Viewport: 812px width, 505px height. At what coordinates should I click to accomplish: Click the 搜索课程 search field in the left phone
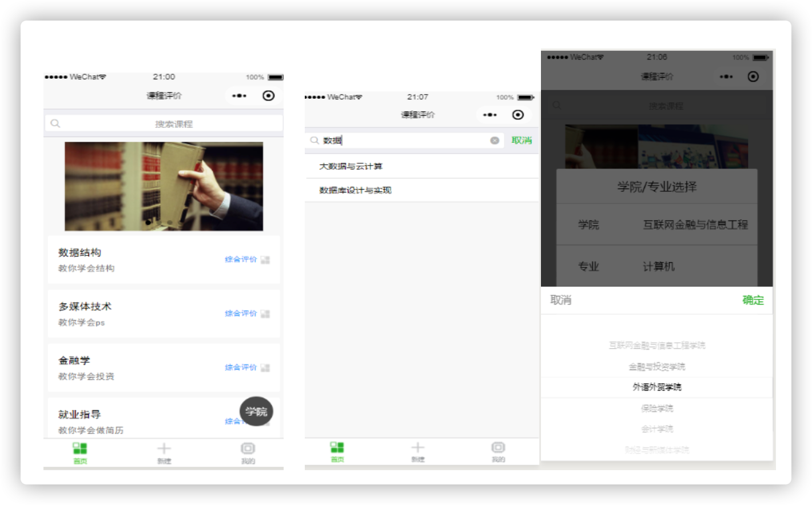click(164, 123)
